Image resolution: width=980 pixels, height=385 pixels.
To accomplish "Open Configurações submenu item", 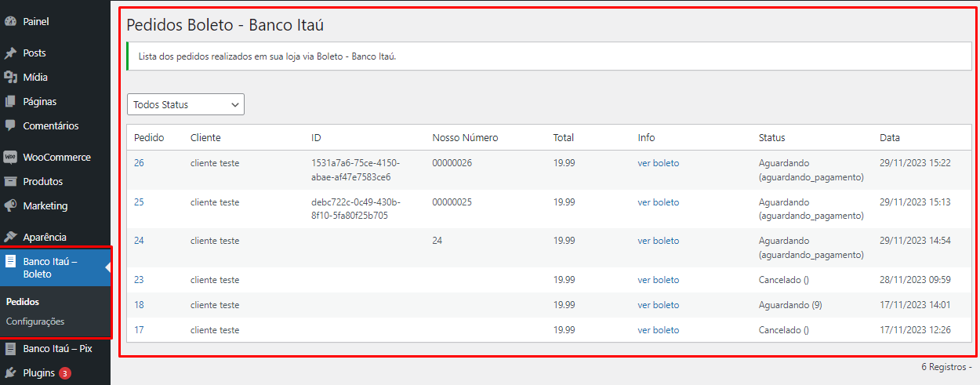I will [x=35, y=321].
